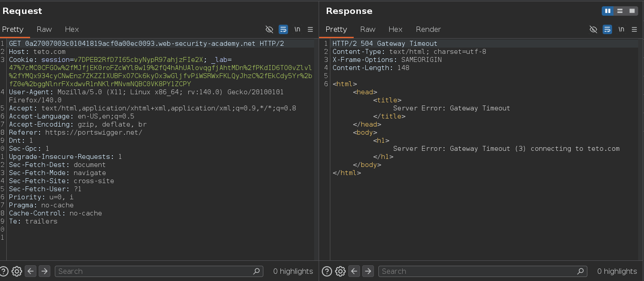This screenshot has height=281, width=644.
Task: Open Request search help icon
Action: pos(4,271)
